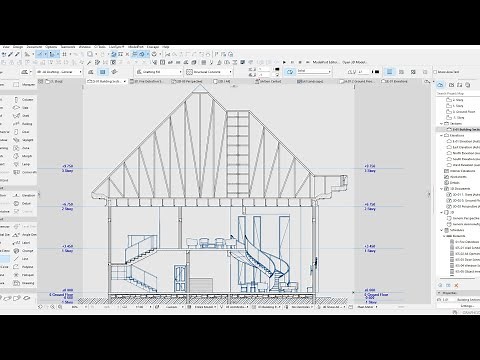This screenshot has height=360, width=480.
Task: Select the Label tool
Action: click(23, 243)
